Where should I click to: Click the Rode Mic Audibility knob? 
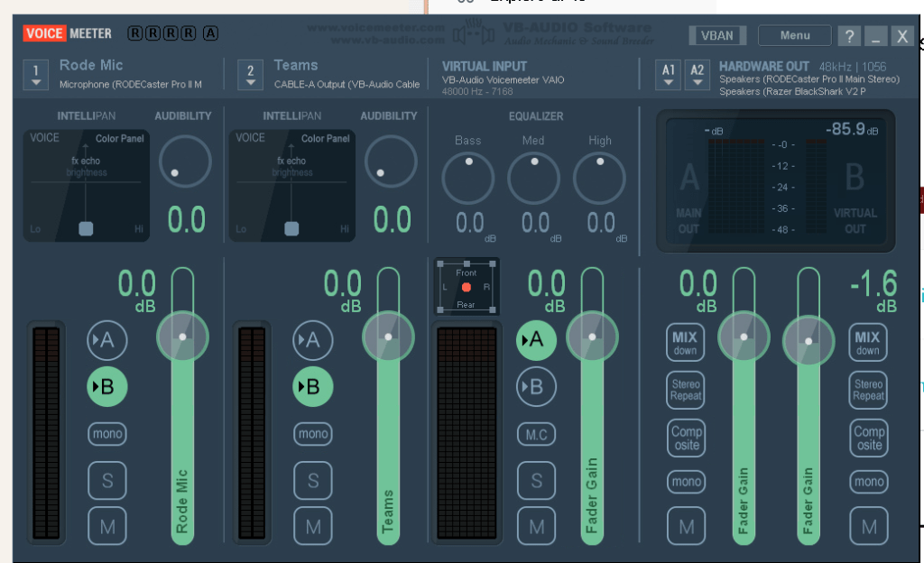(x=185, y=162)
